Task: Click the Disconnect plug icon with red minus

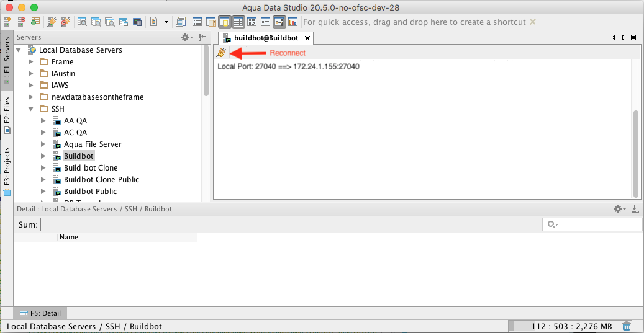Action: point(65,22)
